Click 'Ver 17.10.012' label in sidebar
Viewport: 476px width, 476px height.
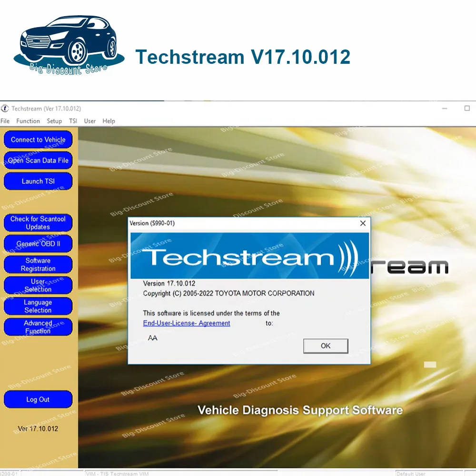click(x=38, y=429)
